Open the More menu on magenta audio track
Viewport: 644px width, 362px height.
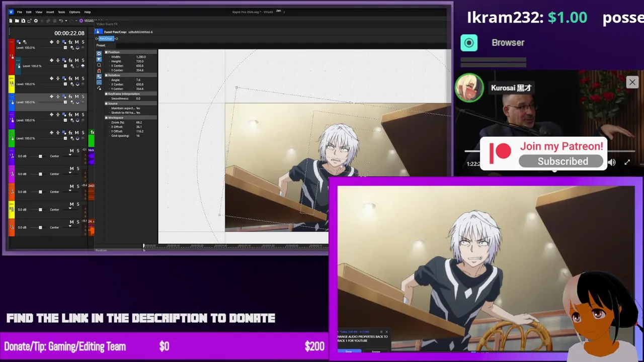pos(12,169)
